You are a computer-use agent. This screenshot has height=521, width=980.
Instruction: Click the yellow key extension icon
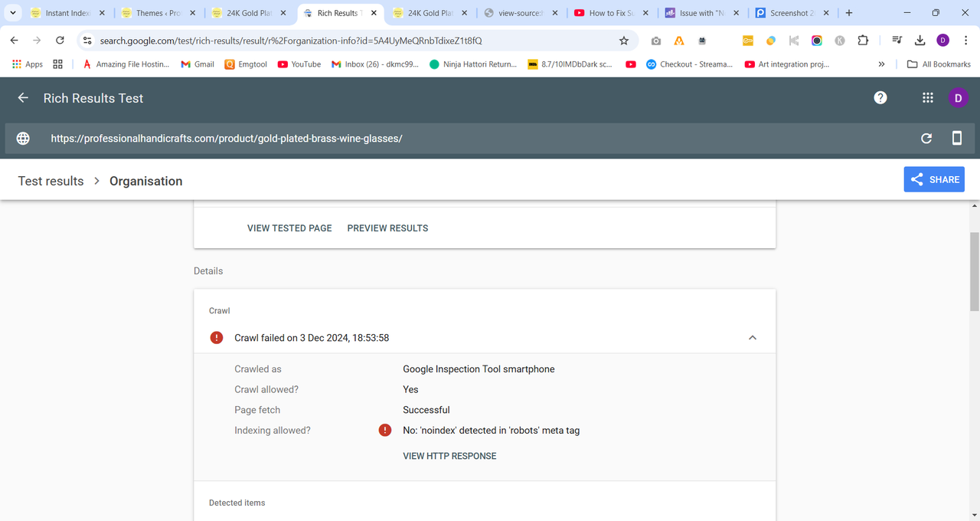tap(748, 41)
